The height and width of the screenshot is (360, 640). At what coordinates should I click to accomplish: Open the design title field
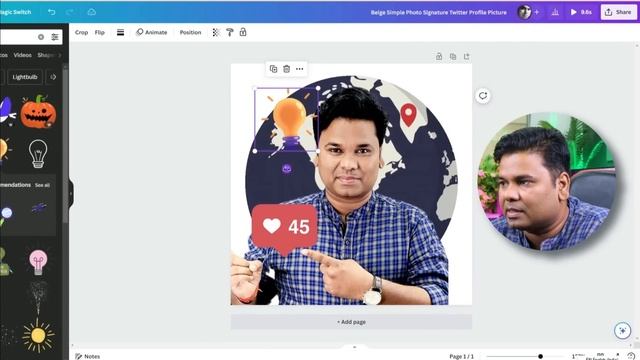coord(438,12)
